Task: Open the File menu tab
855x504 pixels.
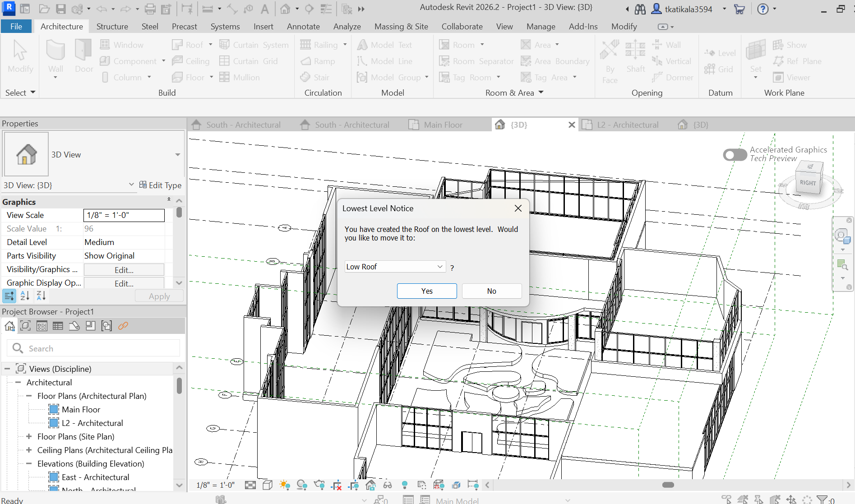Action: [x=16, y=27]
